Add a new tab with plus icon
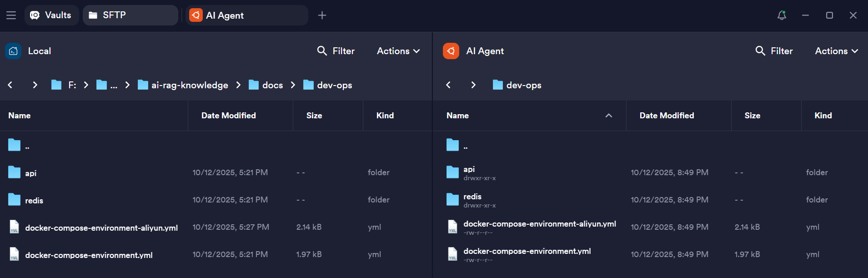 point(322,15)
